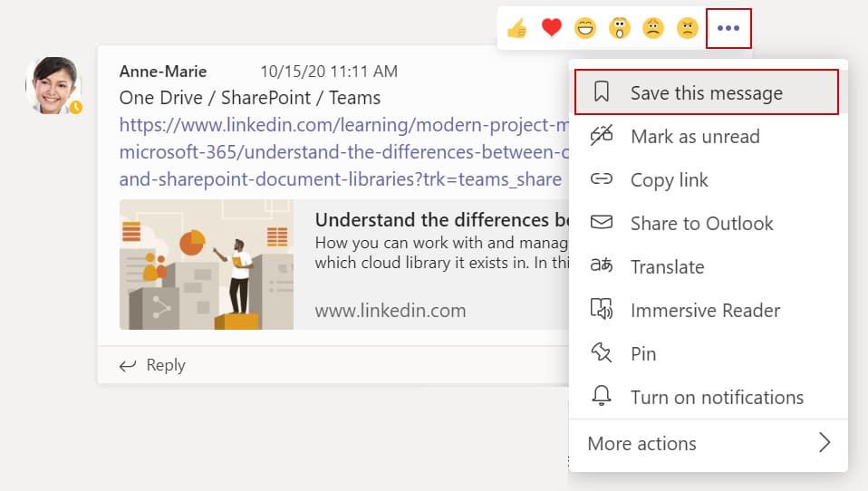Image resolution: width=868 pixels, height=491 pixels.
Task: React with the sad face emoji
Action: [x=653, y=28]
